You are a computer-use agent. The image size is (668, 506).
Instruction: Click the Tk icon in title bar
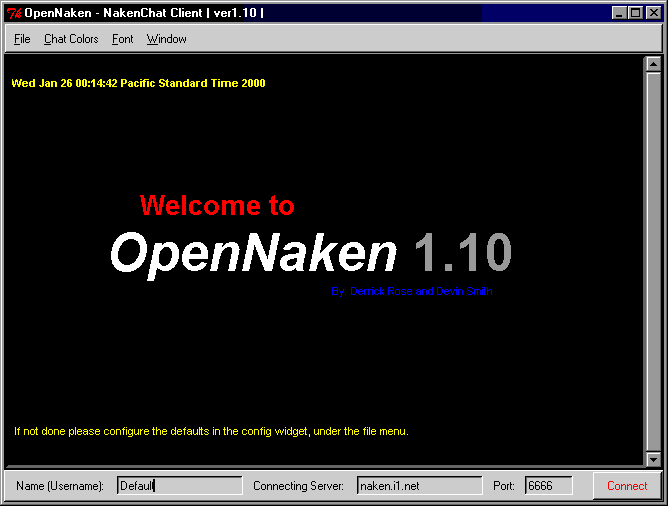tap(14, 13)
